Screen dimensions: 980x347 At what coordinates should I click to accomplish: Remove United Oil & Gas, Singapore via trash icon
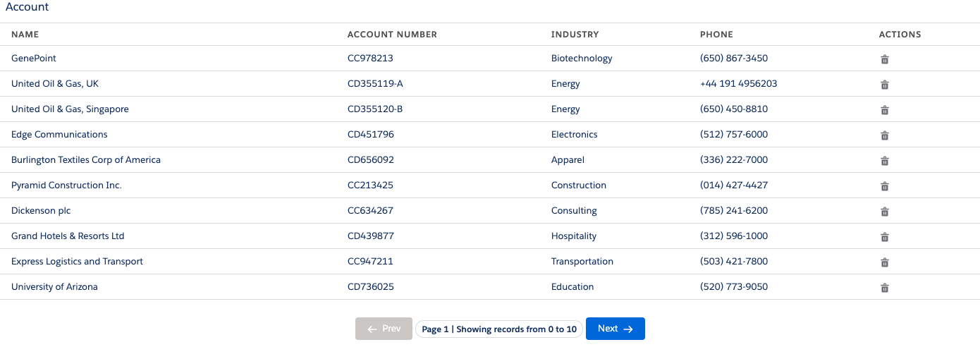(885, 110)
